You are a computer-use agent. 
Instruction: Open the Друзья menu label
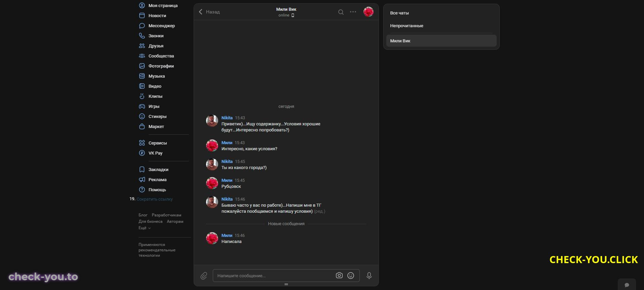click(156, 46)
